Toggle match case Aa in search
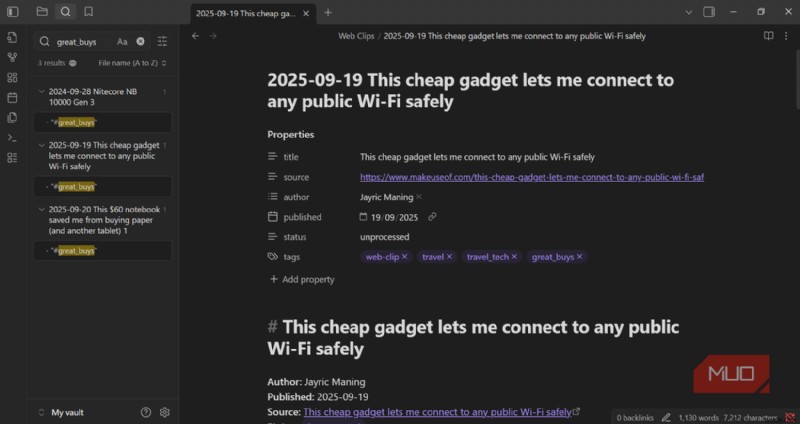Viewport: 800px width, 424px height. (x=122, y=42)
